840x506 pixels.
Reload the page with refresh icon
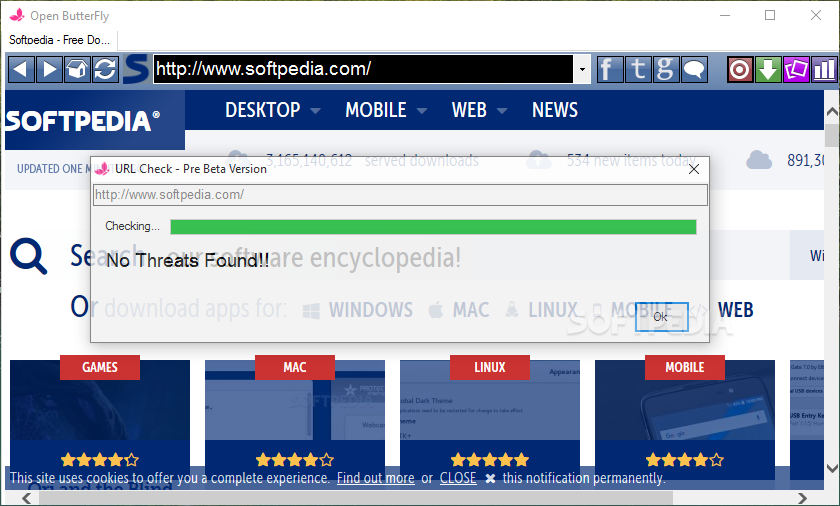pos(105,69)
